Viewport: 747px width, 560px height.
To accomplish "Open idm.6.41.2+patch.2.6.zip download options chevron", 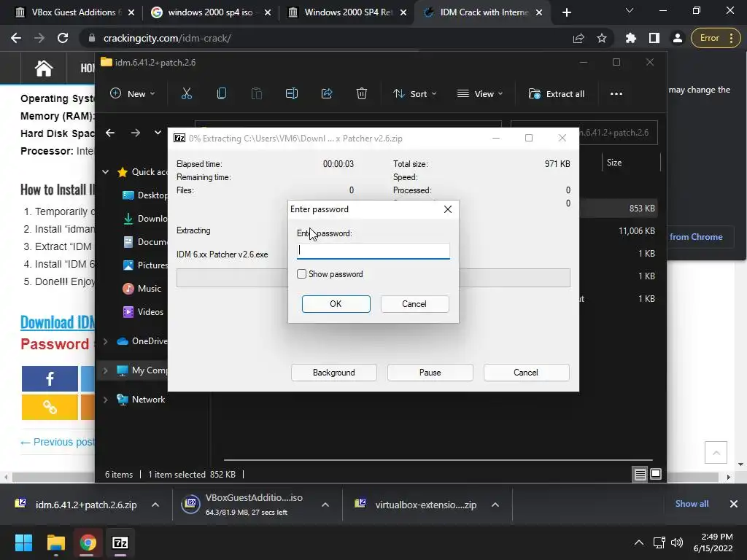I will click(155, 505).
